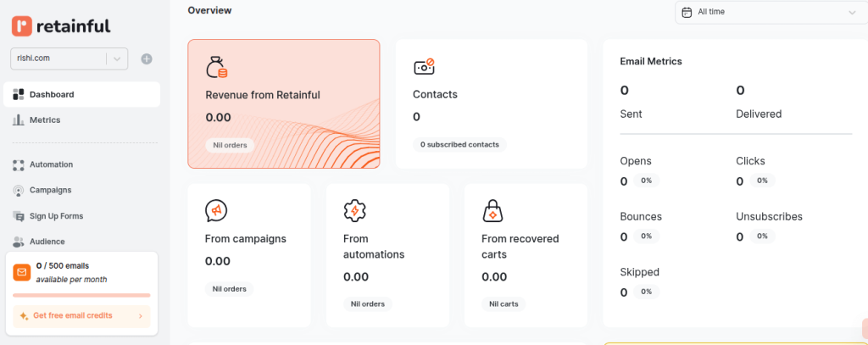Click the 0 / 500 emails text
Image resolution: width=868 pixels, height=345 pixels.
point(63,266)
